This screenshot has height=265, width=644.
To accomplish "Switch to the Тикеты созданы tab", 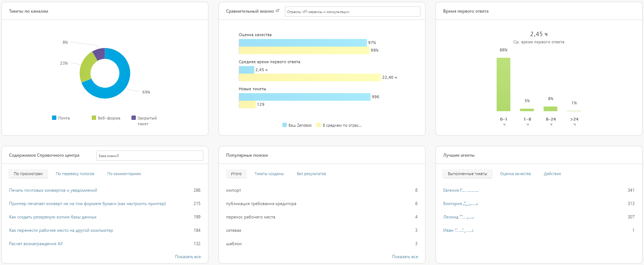I will (x=269, y=174).
